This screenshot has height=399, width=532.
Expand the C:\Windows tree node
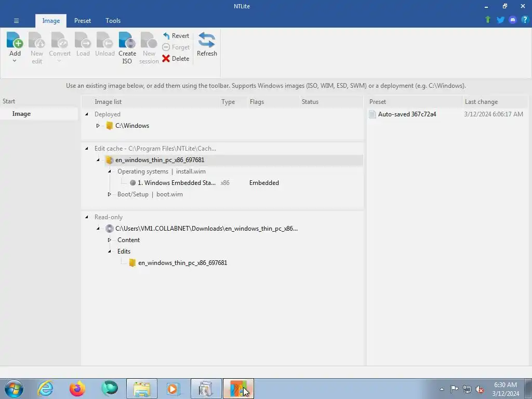98,126
